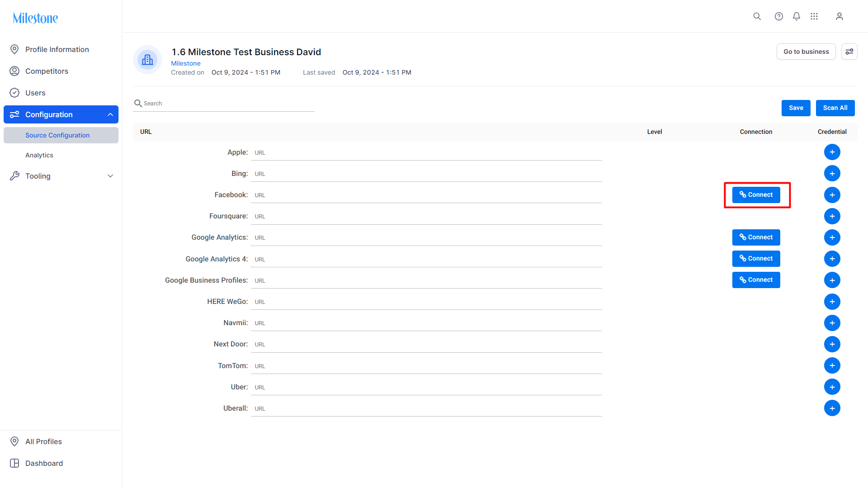Select Source Configuration submenu item
The image size is (868, 488).
point(61,135)
